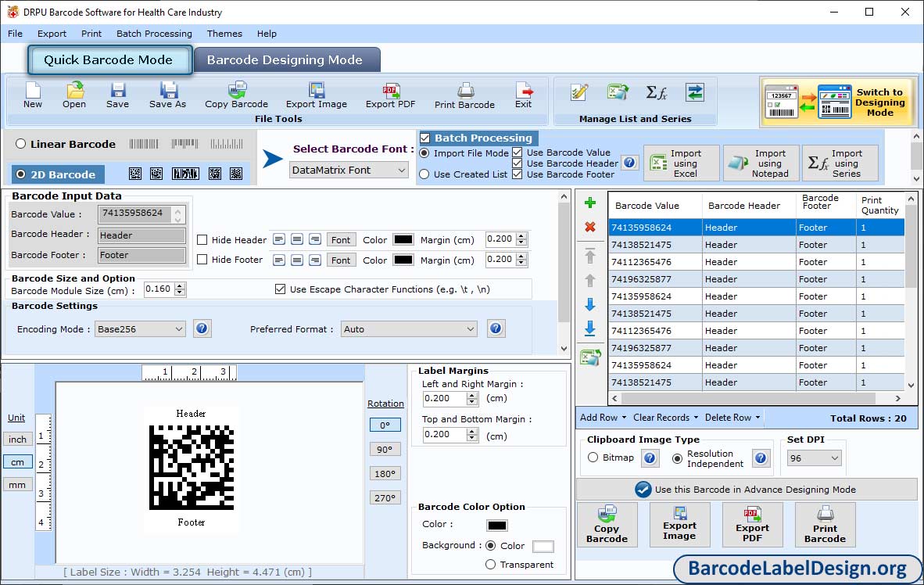The image size is (924, 585).
Task: Click Import using Notepad button
Action: pos(761,163)
